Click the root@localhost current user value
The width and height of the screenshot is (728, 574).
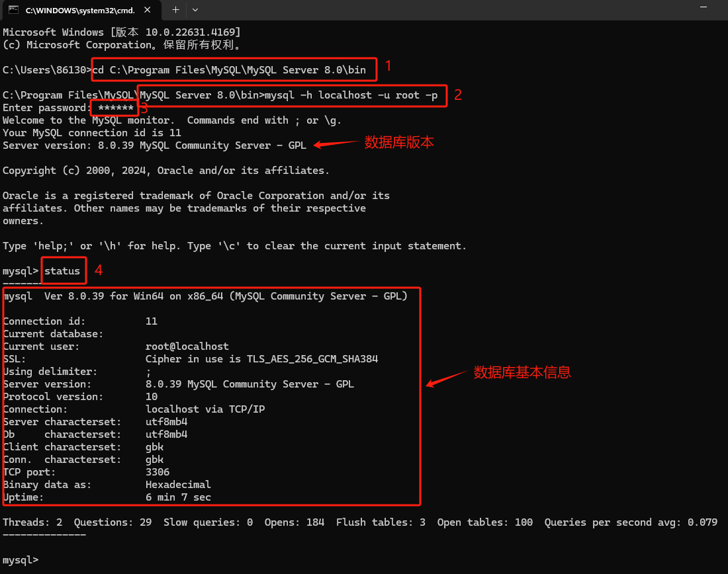pyautogui.click(x=187, y=347)
